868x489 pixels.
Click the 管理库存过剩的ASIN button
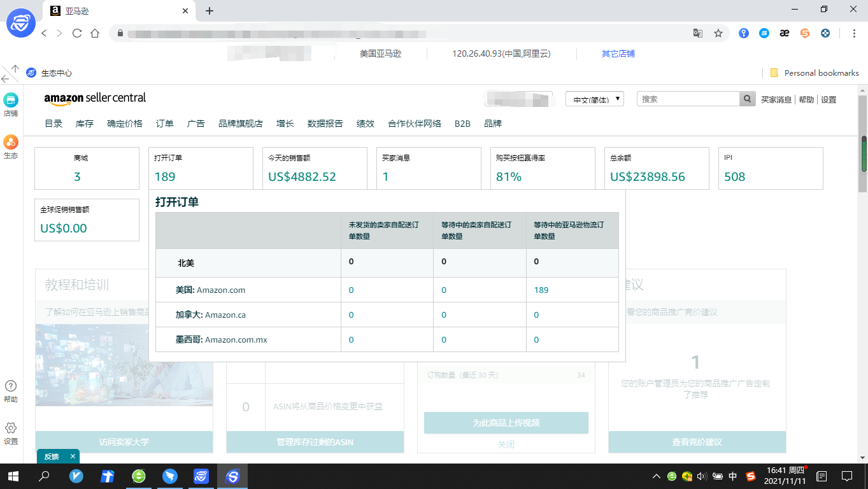[x=315, y=442]
